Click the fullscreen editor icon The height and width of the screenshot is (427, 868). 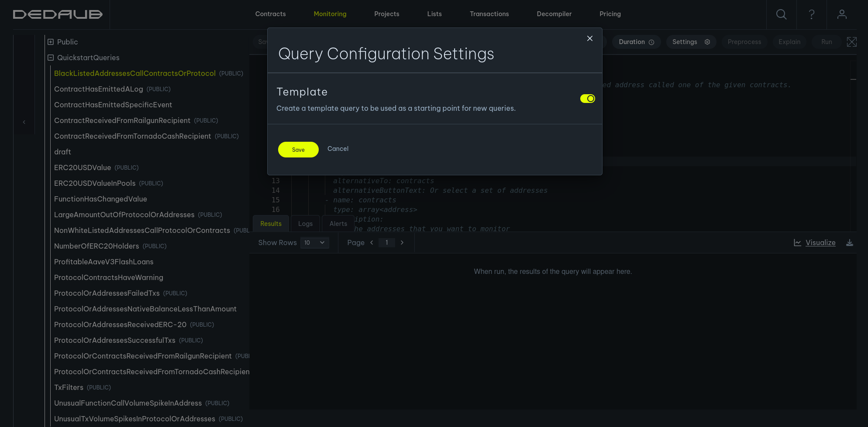click(x=851, y=42)
